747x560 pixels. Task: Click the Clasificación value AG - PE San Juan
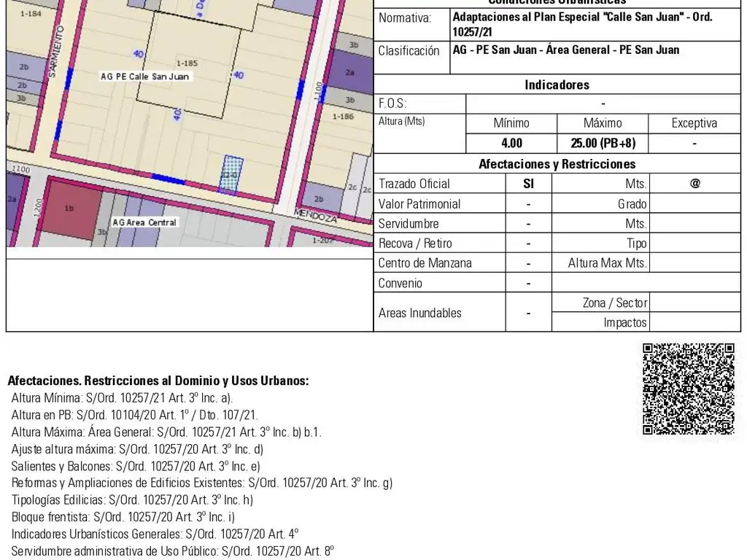click(x=565, y=50)
